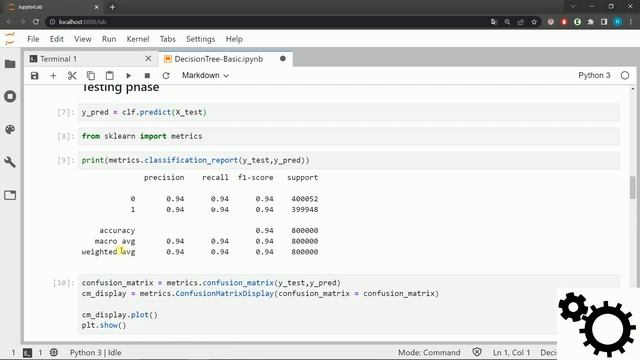The image size is (640, 360).
Task: Open the browser three-dot menu
Action: pos(631,22)
